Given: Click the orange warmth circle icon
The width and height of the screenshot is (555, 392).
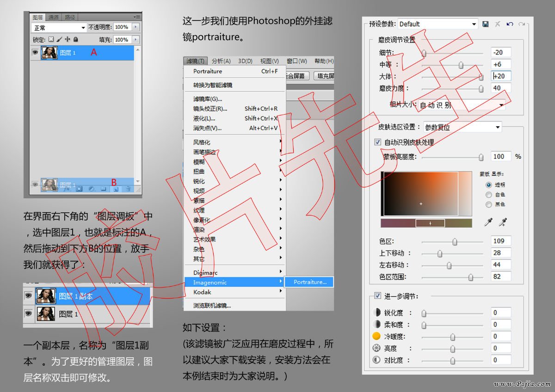Looking at the screenshot, I should [x=376, y=337].
